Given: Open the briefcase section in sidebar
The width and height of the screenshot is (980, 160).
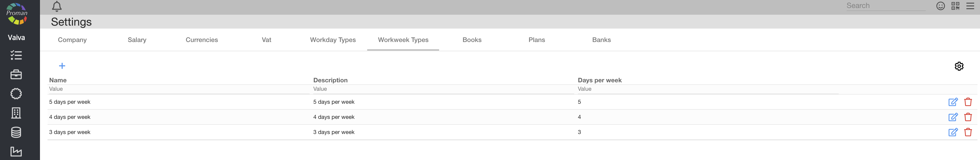Looking at the screenshot, I should pos(16,75).
